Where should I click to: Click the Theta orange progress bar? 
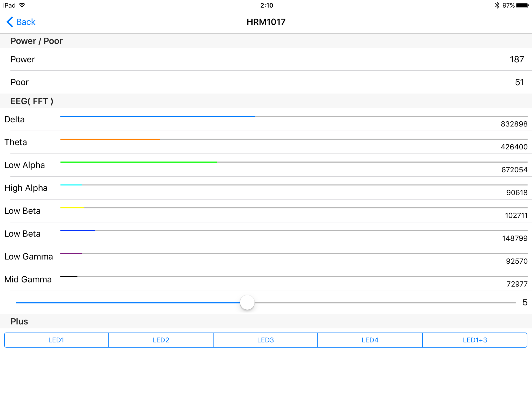pos(110,139)
